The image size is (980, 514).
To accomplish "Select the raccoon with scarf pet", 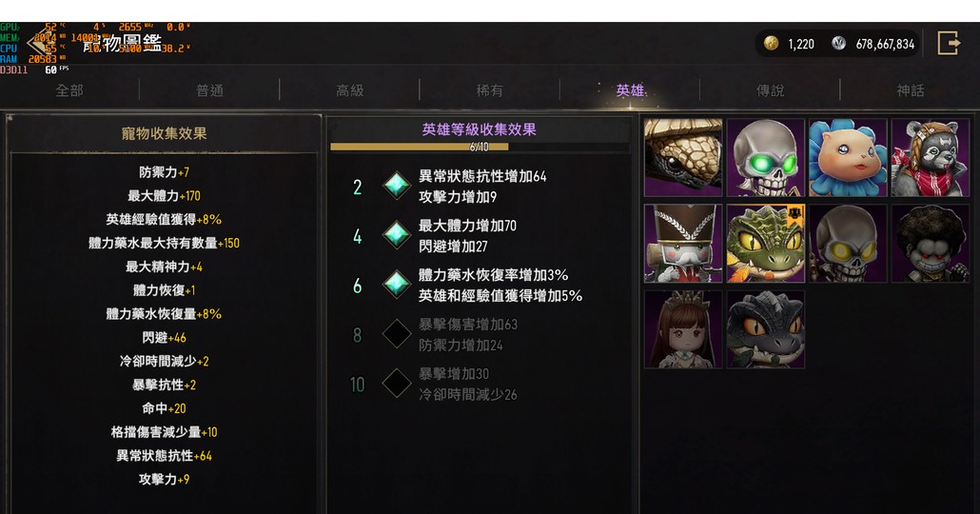I will tap(931, 158).
